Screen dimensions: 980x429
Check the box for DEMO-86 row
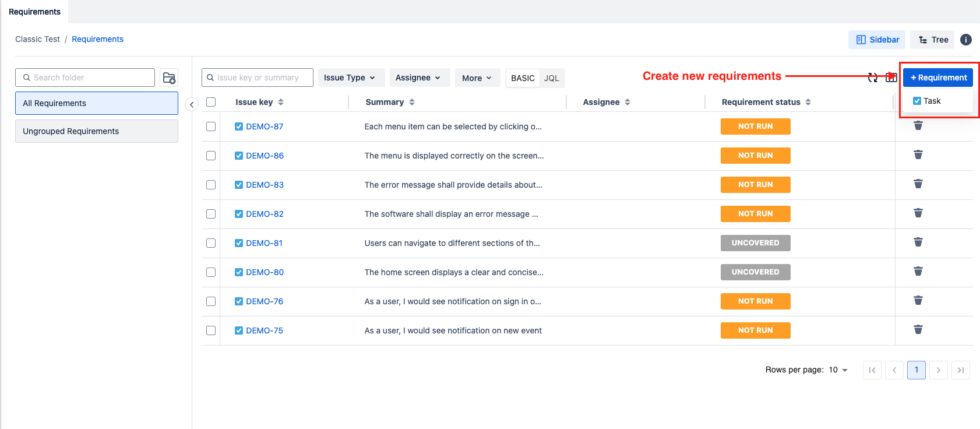click(x=211, y=156)
